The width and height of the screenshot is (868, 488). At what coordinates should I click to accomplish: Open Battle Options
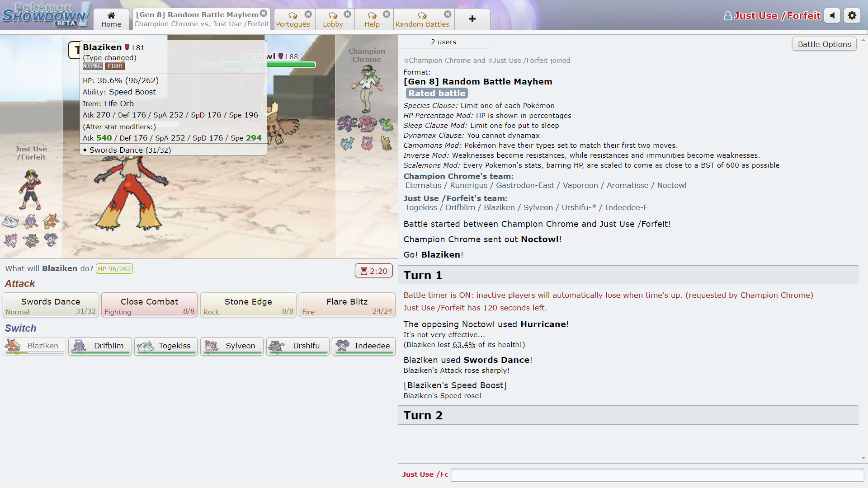[x=824, y=44]
